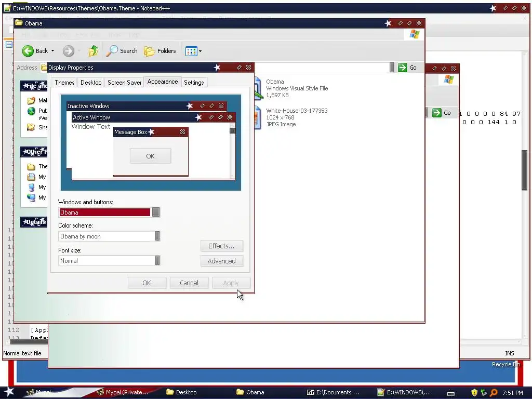The width and height of the screenshot is (532, 399).
Task: Click the Go button in background explorer window
Action: pyautogui.click(x=442, y=113)
